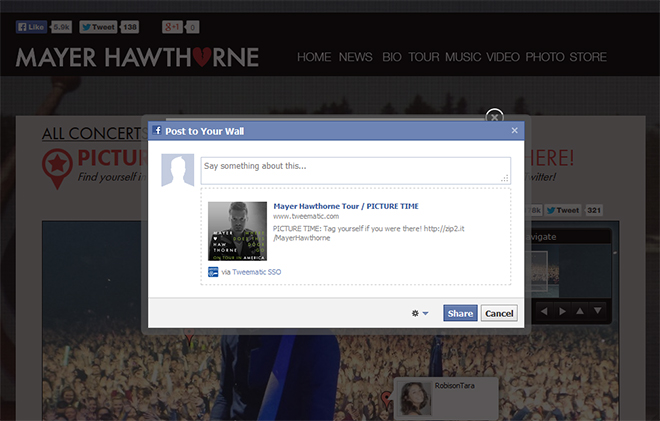
Task: Click the Google +1 button
Action: pos(173,27)
